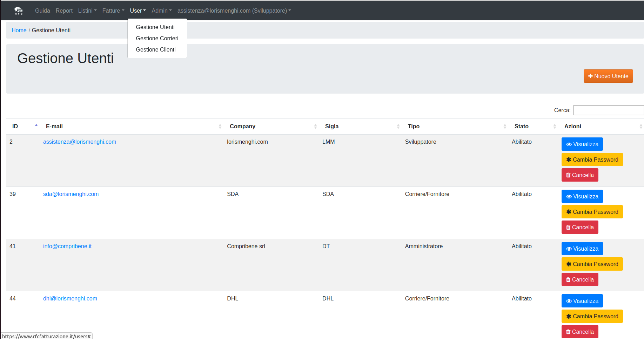Sort table by Sigla column
This screenshot has width=644, height=339.
pyautogui.click(x=331, y=126)
